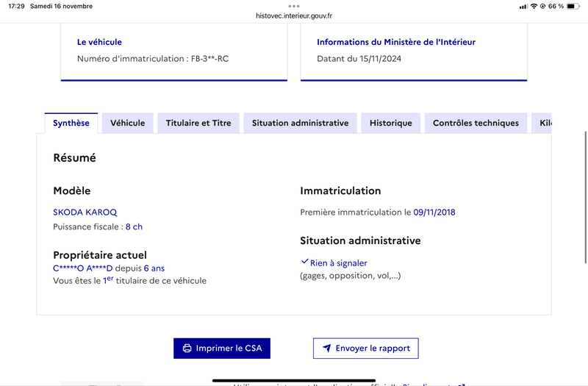Open the Titulaire et Titre tab
The width and height of the screenshot is (588, 386).
click(x=198, y=123)
